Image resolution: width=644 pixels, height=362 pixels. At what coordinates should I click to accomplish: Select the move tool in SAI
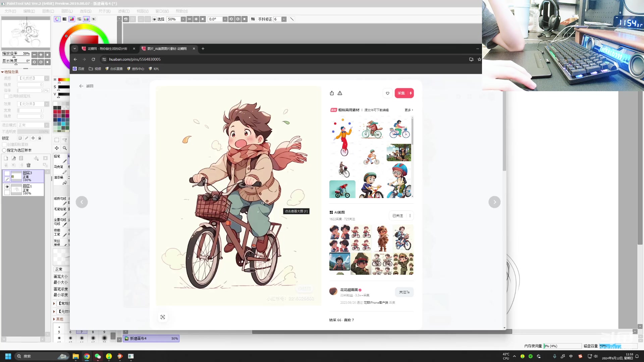(x=57, y=148)
